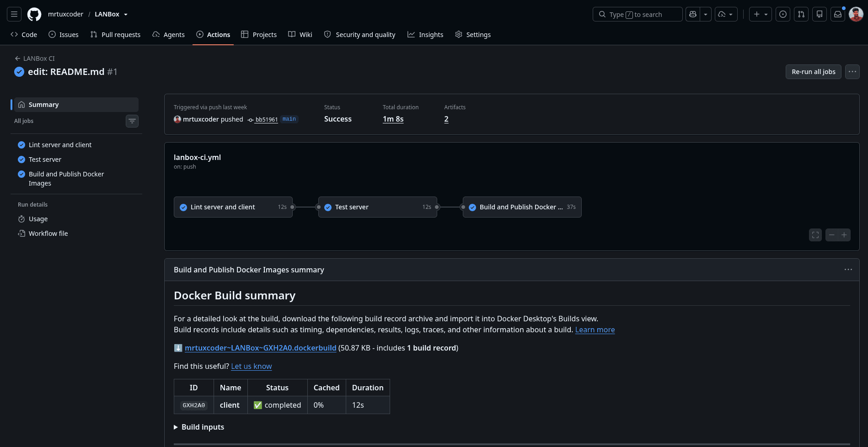Open the Insights tab
The height and width of the screenshot is (447, 868).
tap(425, 35)
